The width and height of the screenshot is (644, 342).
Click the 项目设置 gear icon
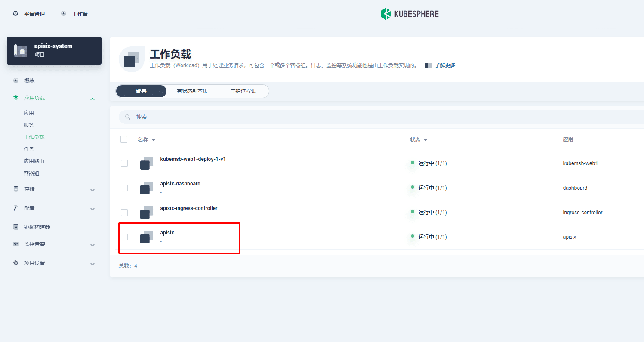(x=16, y=263)
